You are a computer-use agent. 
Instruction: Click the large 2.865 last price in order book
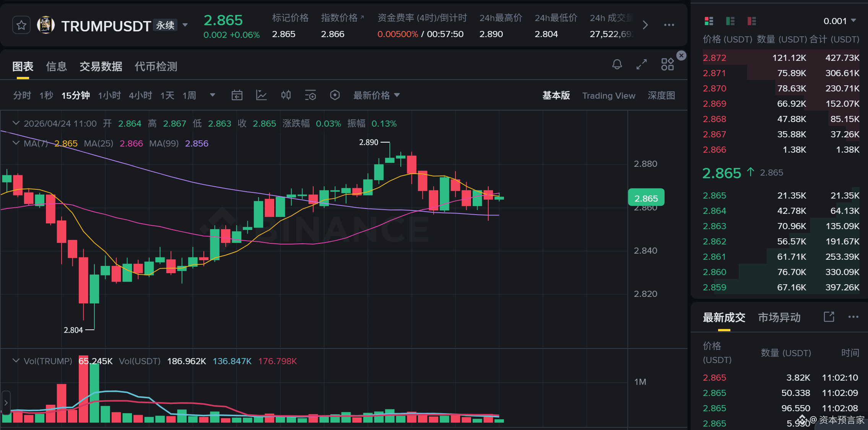point(722,173)
